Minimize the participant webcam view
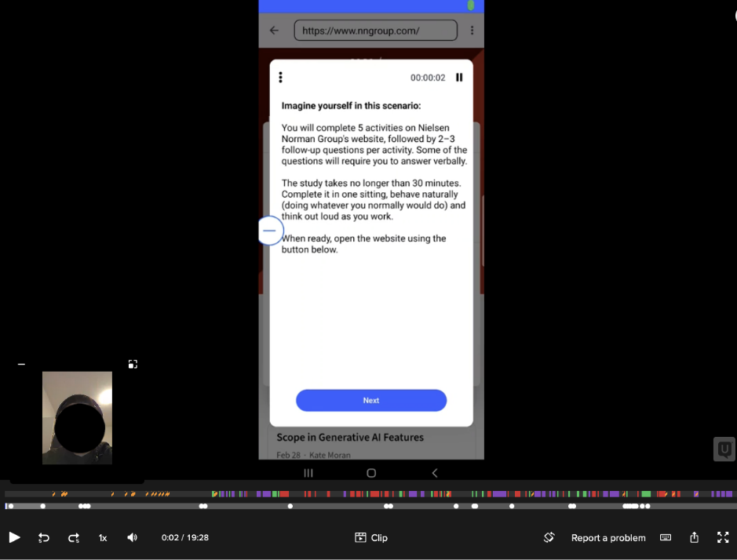This screenshot has height=560, width=737. [21, 364]
